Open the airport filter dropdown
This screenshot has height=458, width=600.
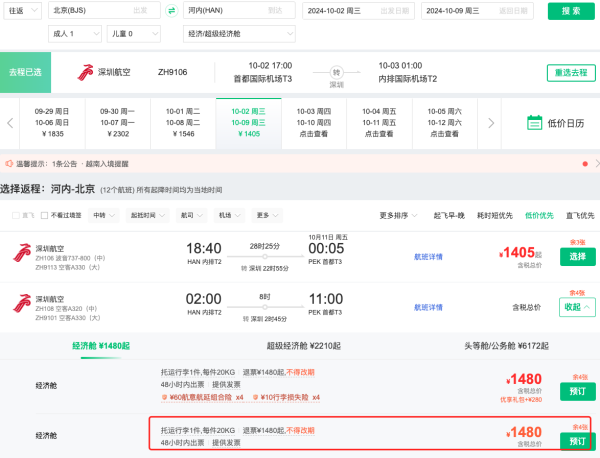(x=229, y=215)
